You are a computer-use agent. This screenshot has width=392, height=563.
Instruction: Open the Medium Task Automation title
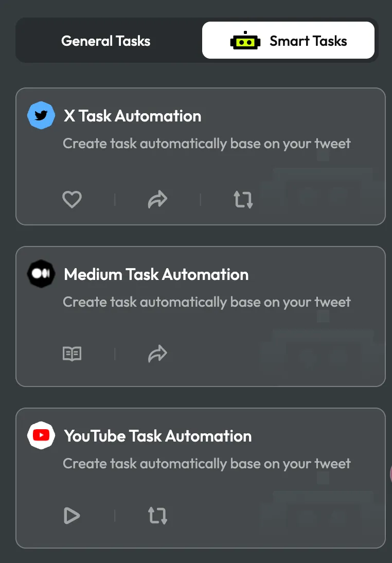click(x=156, y=274)
